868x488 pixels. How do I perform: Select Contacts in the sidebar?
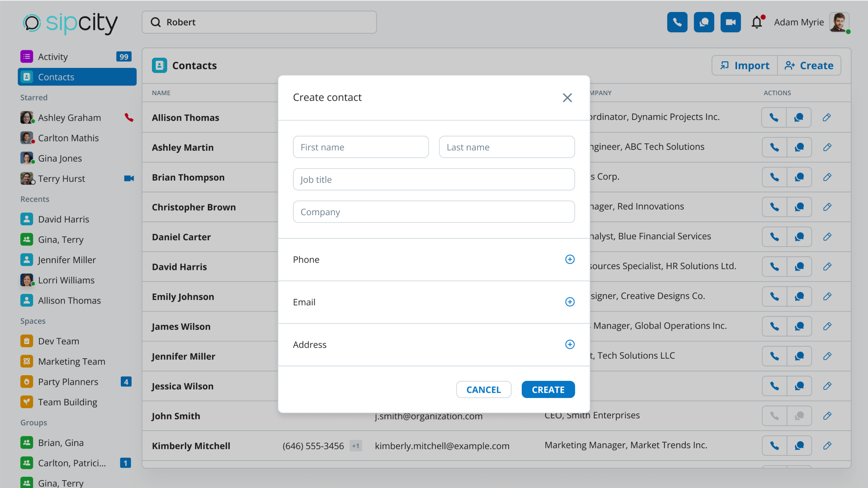(56, 77)
